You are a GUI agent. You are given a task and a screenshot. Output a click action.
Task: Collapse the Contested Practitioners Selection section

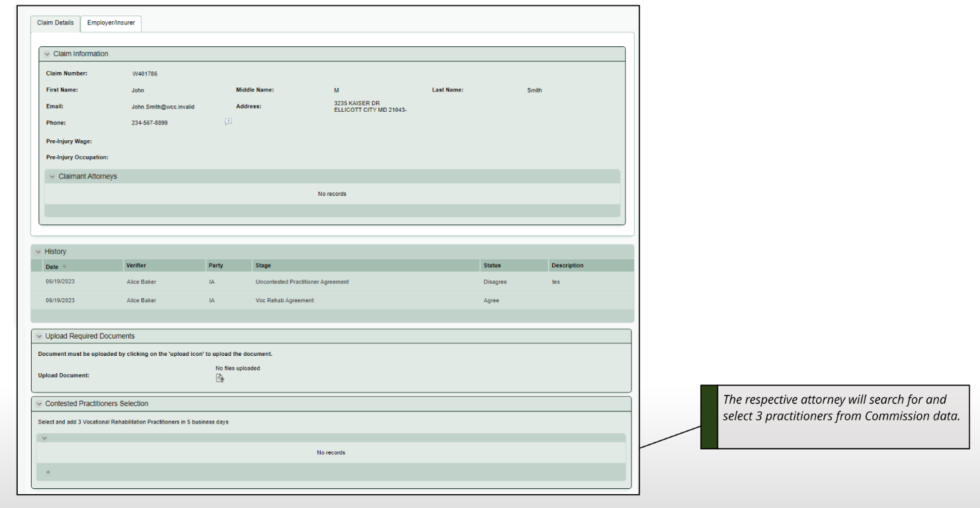coord(39,403)
